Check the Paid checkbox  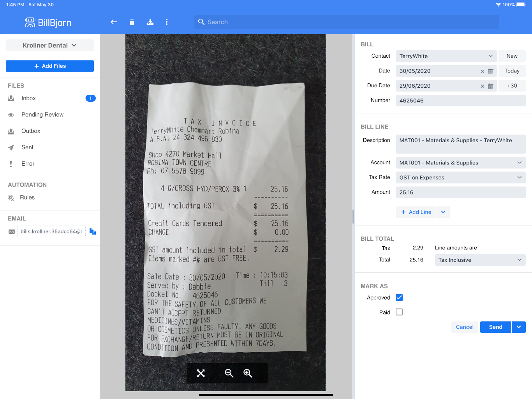click(x=399, y=312)
